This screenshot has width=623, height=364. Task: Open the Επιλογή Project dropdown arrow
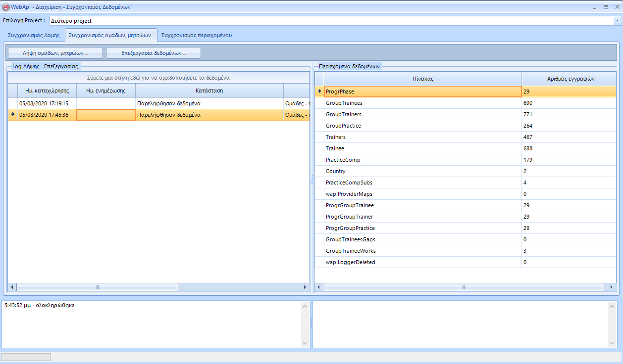(617, 21)
